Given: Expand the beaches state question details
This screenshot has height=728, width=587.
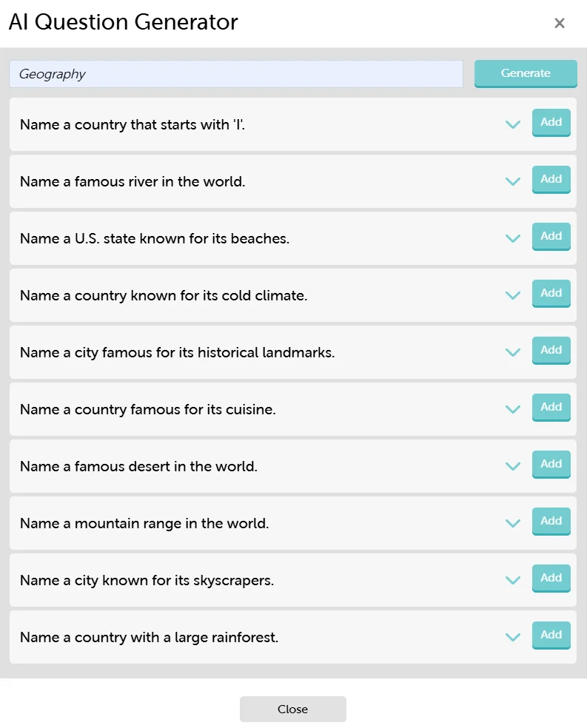Looking at the screenshot, I should [x=512, y=239].
